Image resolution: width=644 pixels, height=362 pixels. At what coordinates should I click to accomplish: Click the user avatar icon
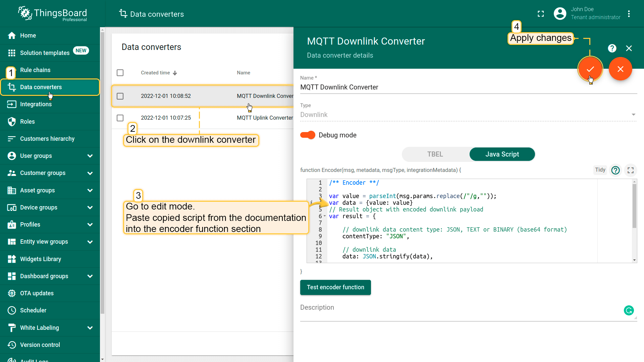560,14
